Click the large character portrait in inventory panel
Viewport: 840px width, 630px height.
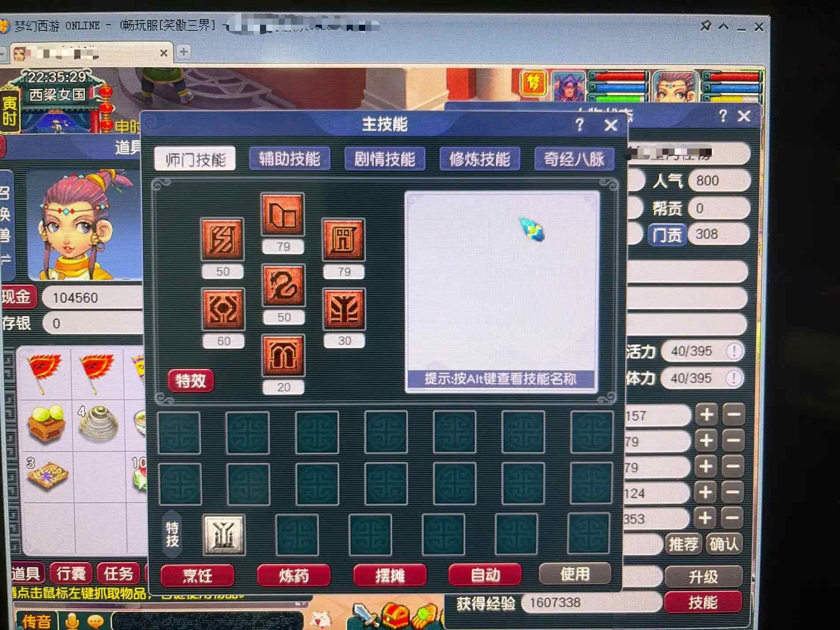(x=85, y=225)
